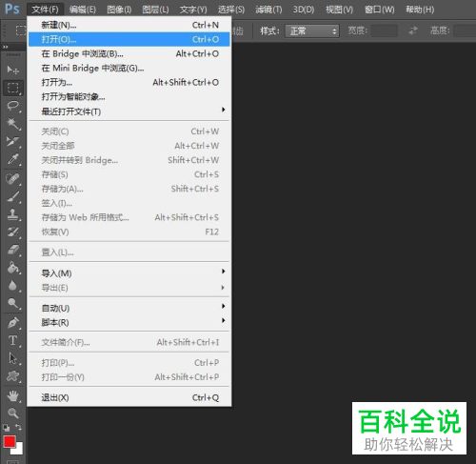Select the Custom Shape tool
This screenshot has width=476, height=464.
click(x=12, y=376)
